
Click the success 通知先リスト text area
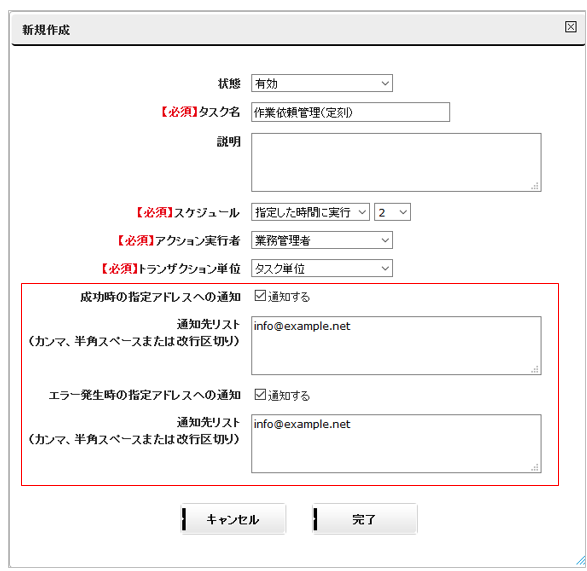click(x=396, y=345)
